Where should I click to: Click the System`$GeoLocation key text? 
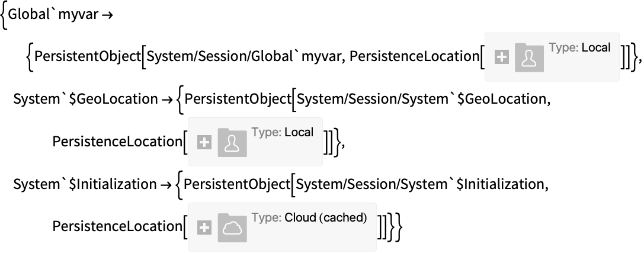85,99
